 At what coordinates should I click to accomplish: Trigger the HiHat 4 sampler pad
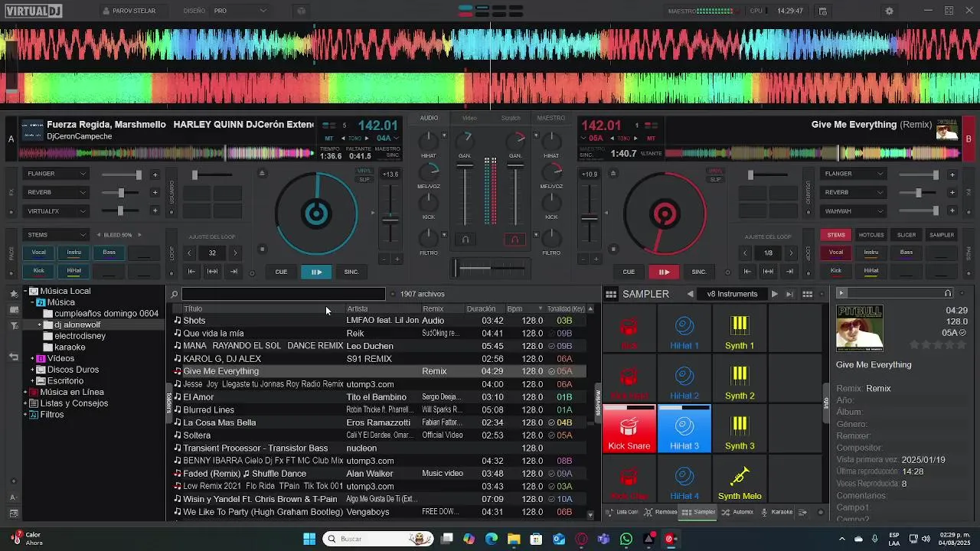684,480
